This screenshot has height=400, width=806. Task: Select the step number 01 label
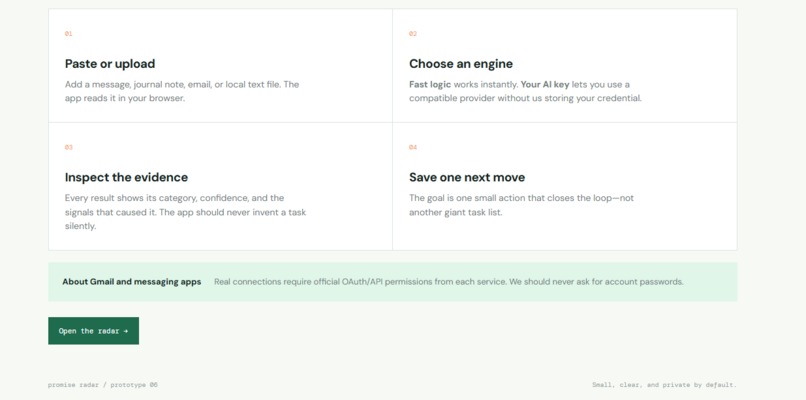68,34
